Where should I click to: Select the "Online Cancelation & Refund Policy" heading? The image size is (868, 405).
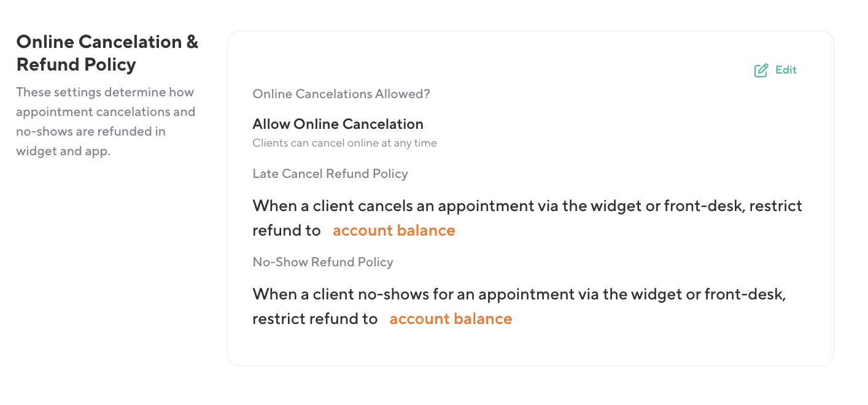point(107,53)
